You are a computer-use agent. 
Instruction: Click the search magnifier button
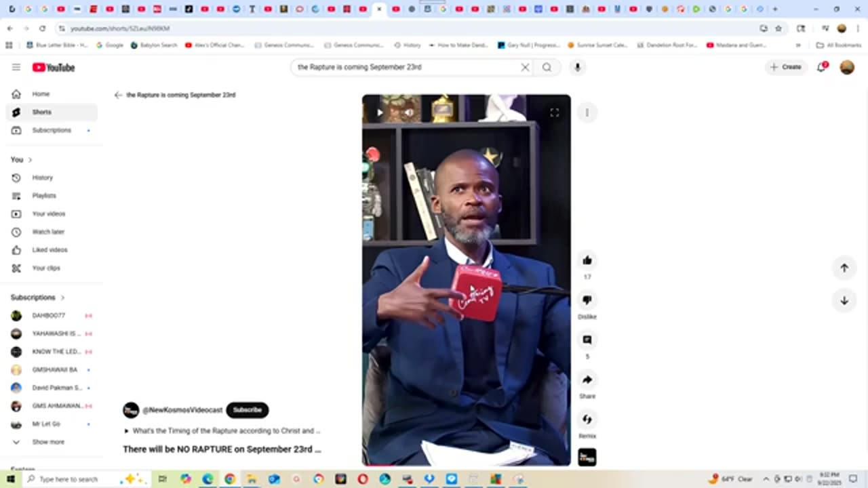pos(547,67)
